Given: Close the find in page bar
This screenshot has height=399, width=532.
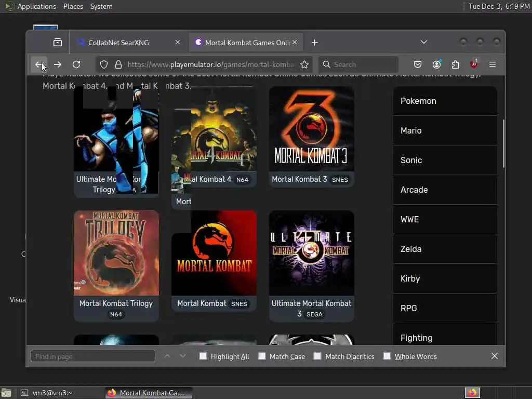Looking at the screenshot, I should [x=495, y=356].
